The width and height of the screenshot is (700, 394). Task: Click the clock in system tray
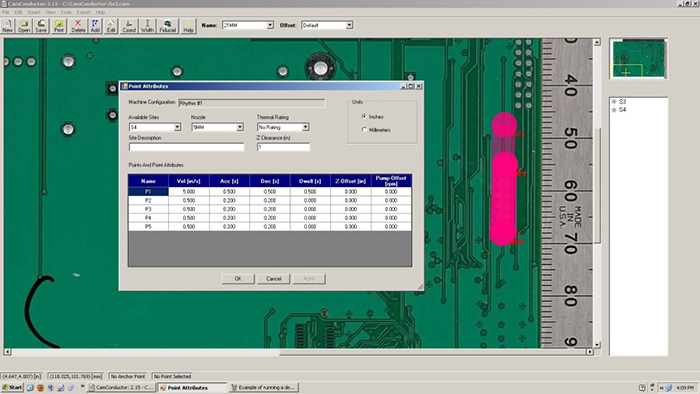685,388
